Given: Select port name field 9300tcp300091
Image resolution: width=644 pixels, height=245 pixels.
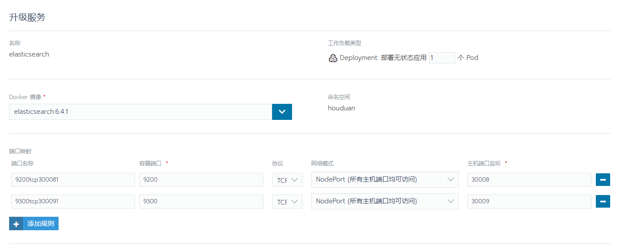Looking at the screenshot, I should pyautogui.click(x=72, y=202).
